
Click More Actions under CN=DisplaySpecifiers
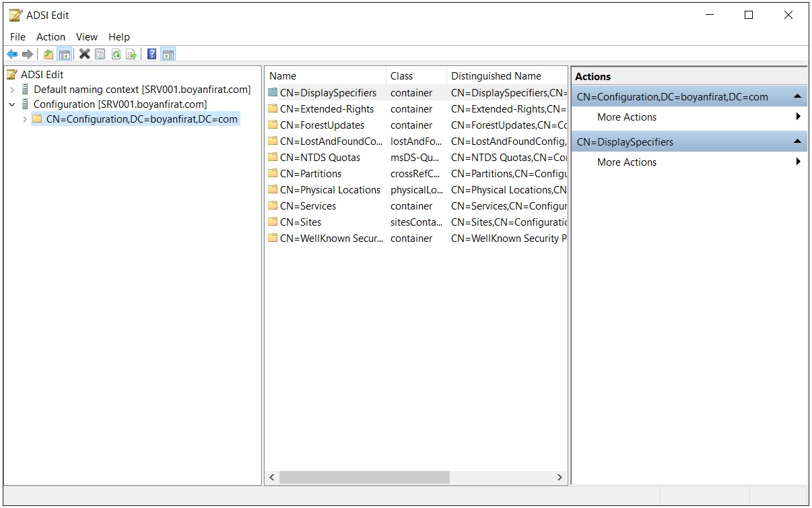tap(626, 162)
